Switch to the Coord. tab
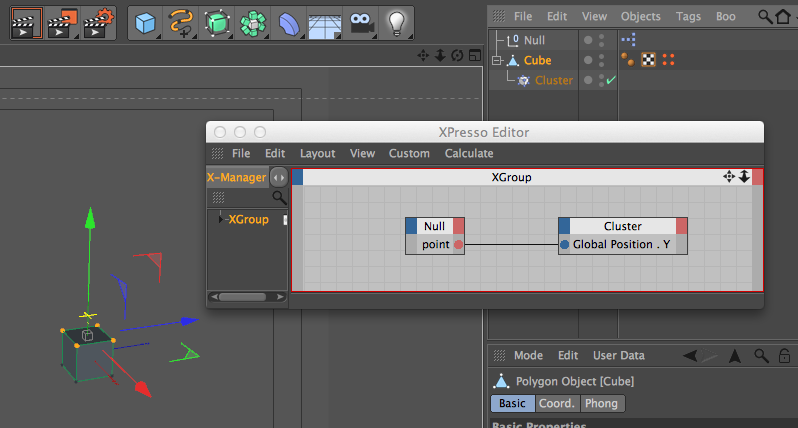The height and width of the screenshot is (428, 798). coord(557,403)
